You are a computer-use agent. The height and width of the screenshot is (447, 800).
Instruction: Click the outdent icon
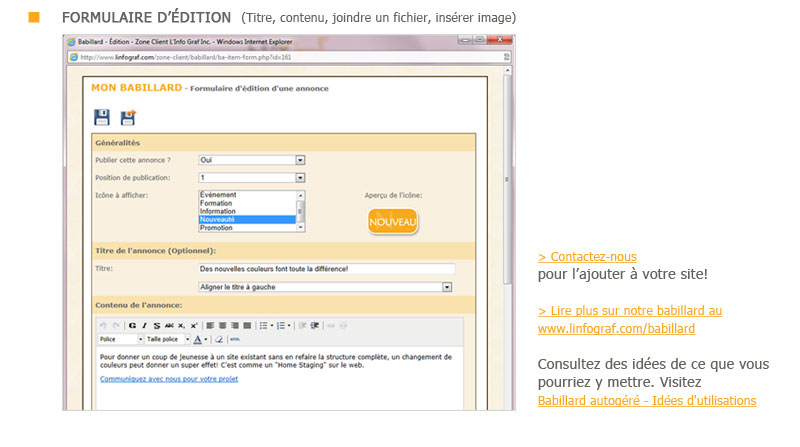(303, 326)
